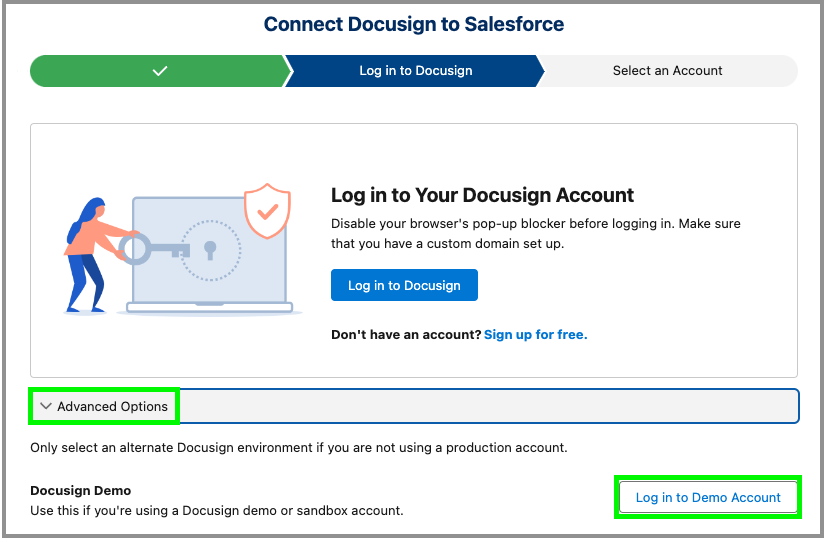This screenshot has height=539, width=825.
Task: Open the "Sign up for free" link
Action: pyautogui.click(x=535, y=334)
